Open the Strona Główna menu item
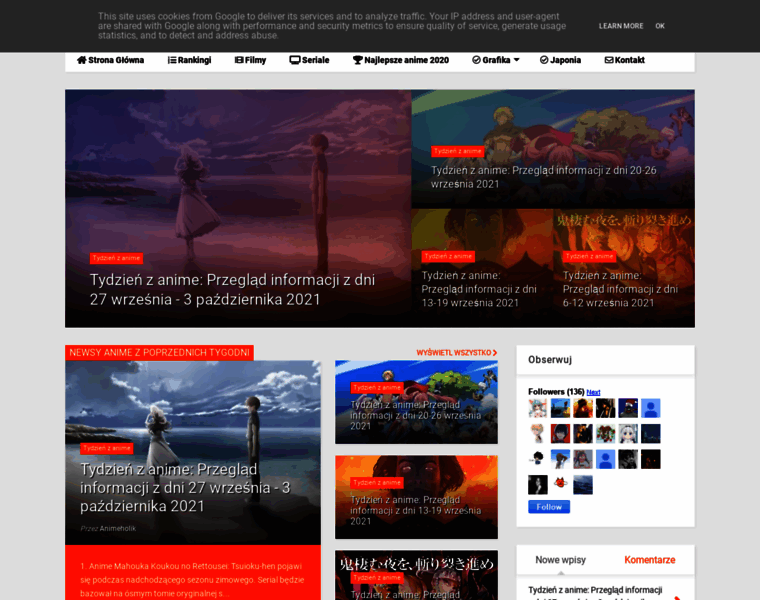Viewport: 760px width, 600px height. pyautogui.click(x=111, y=60)
